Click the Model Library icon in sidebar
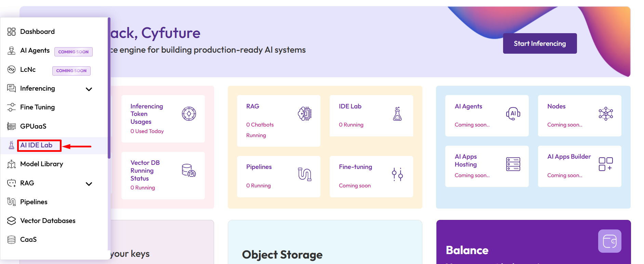This screenshot has width=644, height=264. click(11, 164)
